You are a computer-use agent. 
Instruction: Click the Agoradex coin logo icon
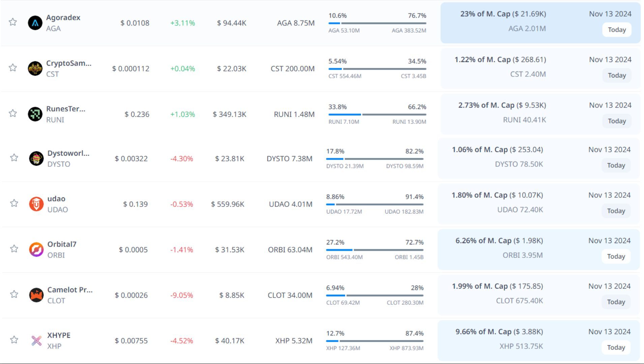coord(35,23)
